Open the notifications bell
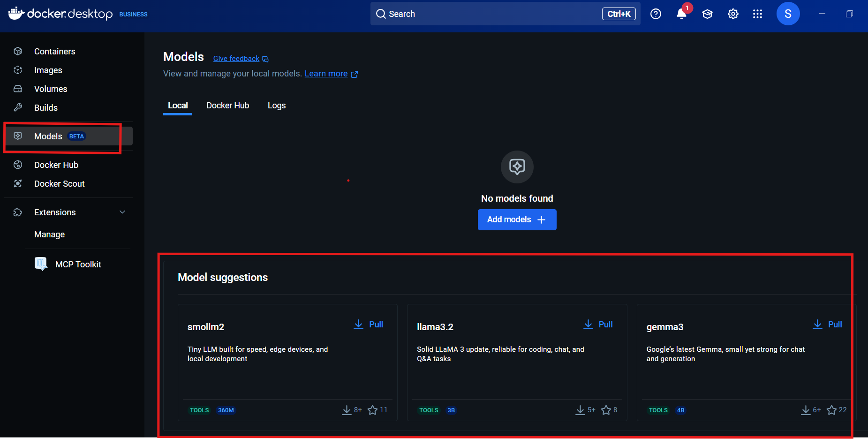The height and width of the screenshot is (439, 868). tap(681, 14)
